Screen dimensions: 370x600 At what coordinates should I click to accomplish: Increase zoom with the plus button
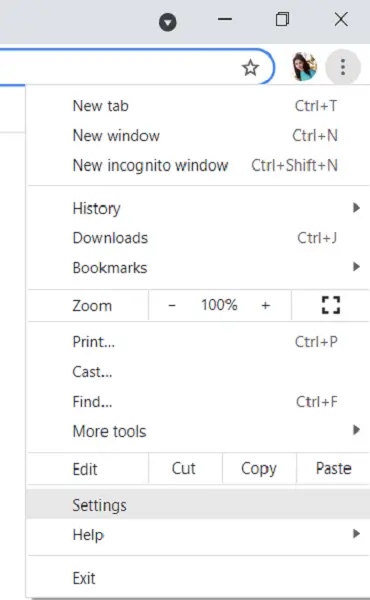pyautogui.click(x=266, y=305)
